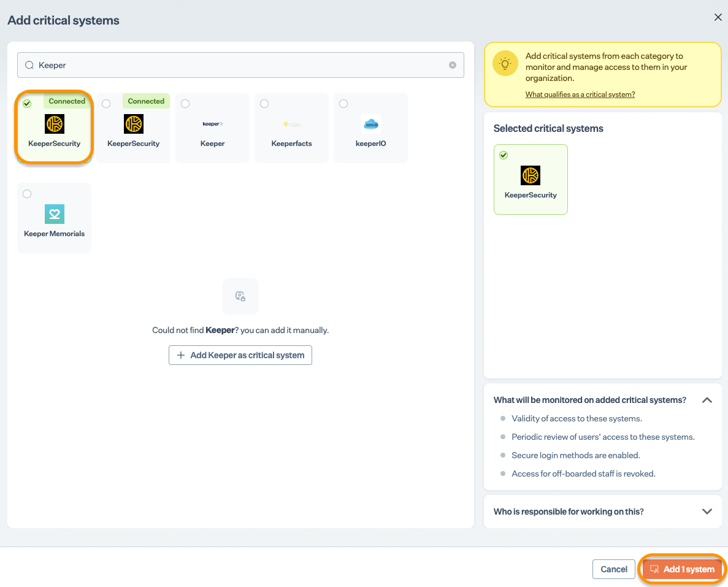This screenshot has width=728, height=587.
Task: Click Secure login methods are enabled text
Action: point(576,455)
